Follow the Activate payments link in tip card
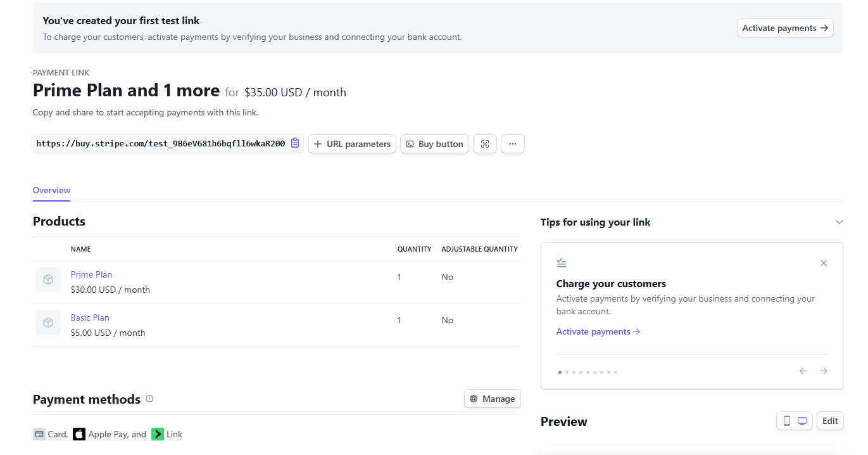The width and height of the screenshot is (868, 455). click(x=598, y=331)
